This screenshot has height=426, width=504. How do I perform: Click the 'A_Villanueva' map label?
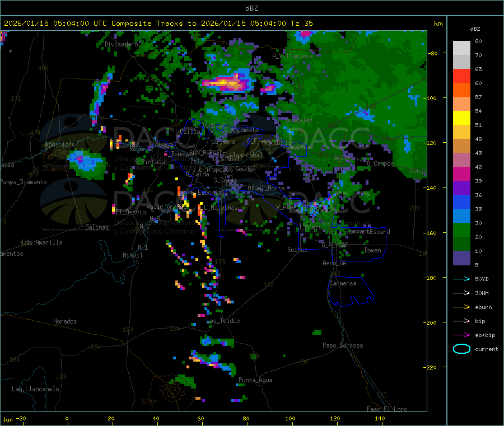click(x=292, y=56)
